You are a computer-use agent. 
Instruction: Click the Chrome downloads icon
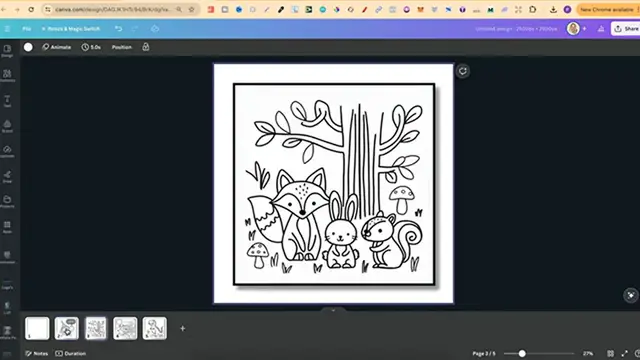tap(553, 9)
